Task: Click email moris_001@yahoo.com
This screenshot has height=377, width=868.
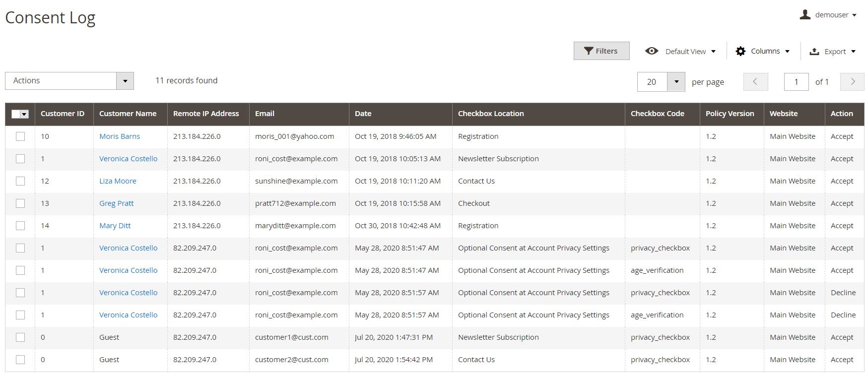Action: [x=294, y=136]
